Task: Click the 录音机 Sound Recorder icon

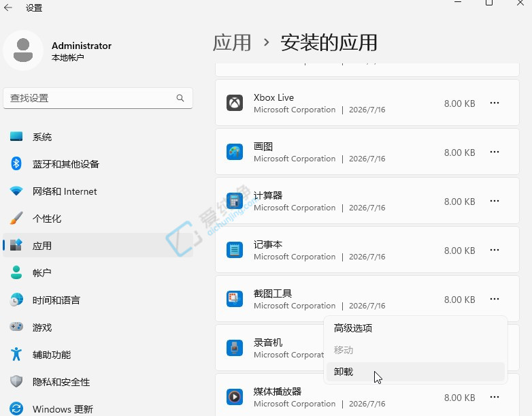Action: point(235,348)
